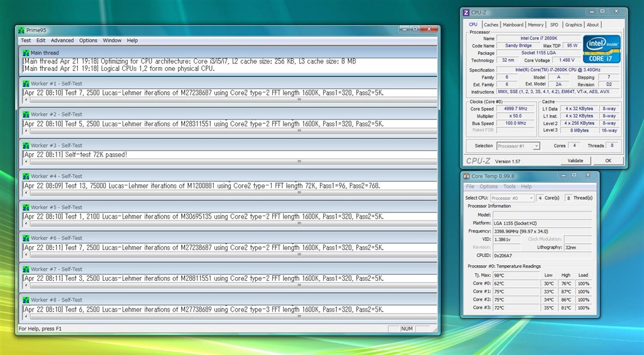This screenshot has height=355, width=644.
Task: Click the Worker #5 Self-Test icon
Action: click(26, 208)
